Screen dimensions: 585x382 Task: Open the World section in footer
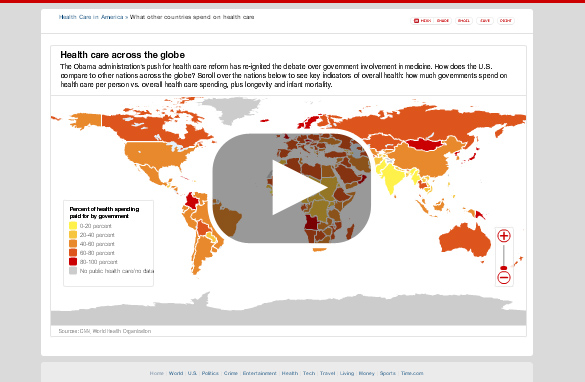point(176,373)
